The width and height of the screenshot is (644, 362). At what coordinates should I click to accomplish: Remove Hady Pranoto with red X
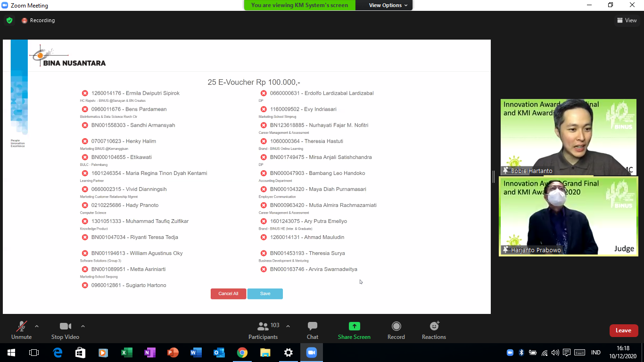coord(85,206)
